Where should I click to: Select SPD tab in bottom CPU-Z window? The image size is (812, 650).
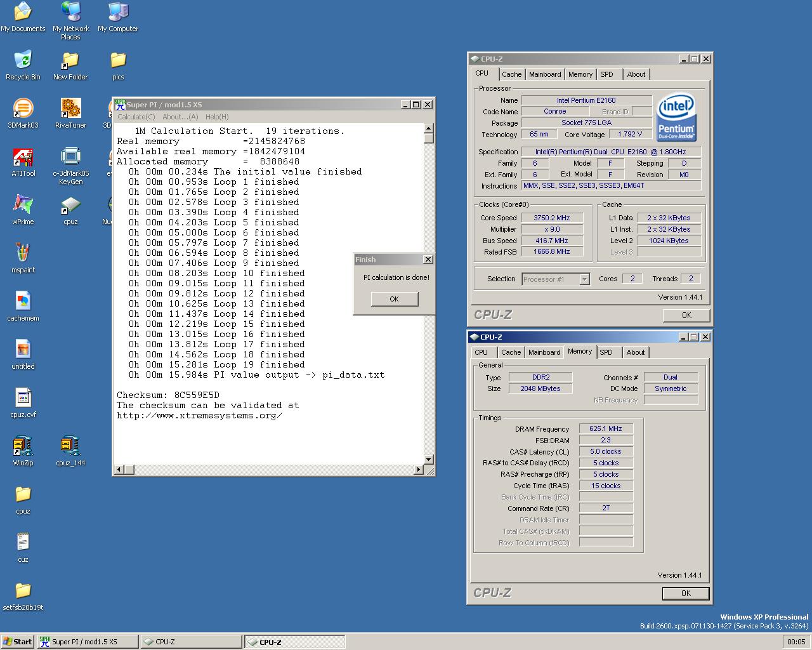click(x=606, y=352)
